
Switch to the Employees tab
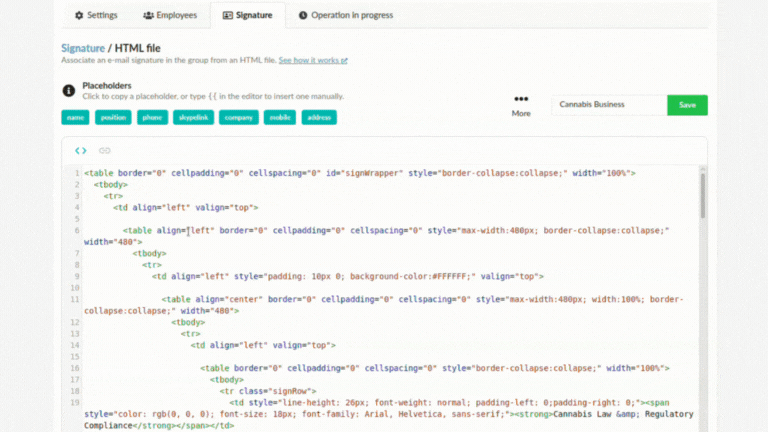(168, 15)
